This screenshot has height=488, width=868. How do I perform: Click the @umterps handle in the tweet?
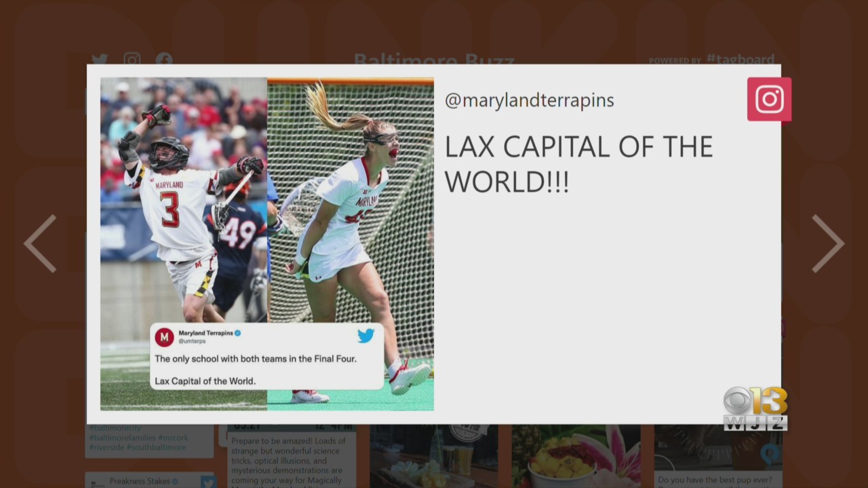[x=193, y=341]
